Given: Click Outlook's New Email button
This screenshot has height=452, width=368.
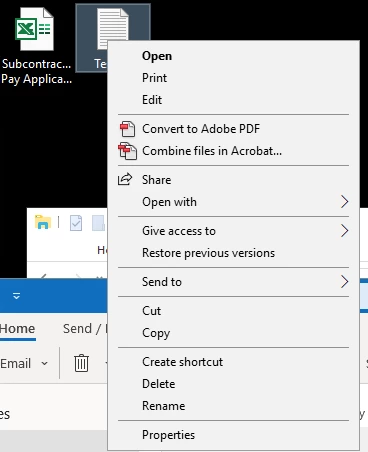Looking at the screenshot, I should click(x=16, y=363).
